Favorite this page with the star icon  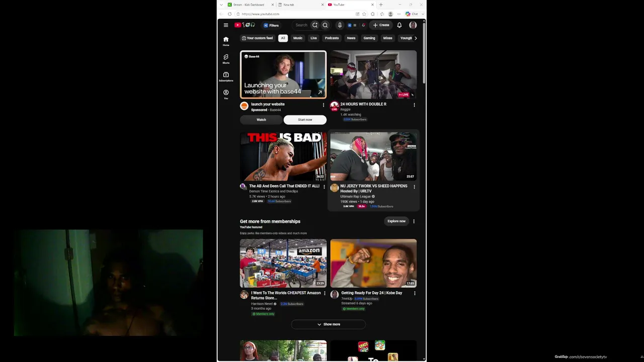pos(364,14)
